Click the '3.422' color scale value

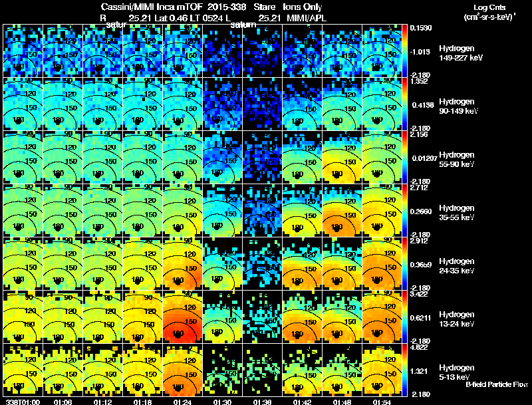pos(419,295)
